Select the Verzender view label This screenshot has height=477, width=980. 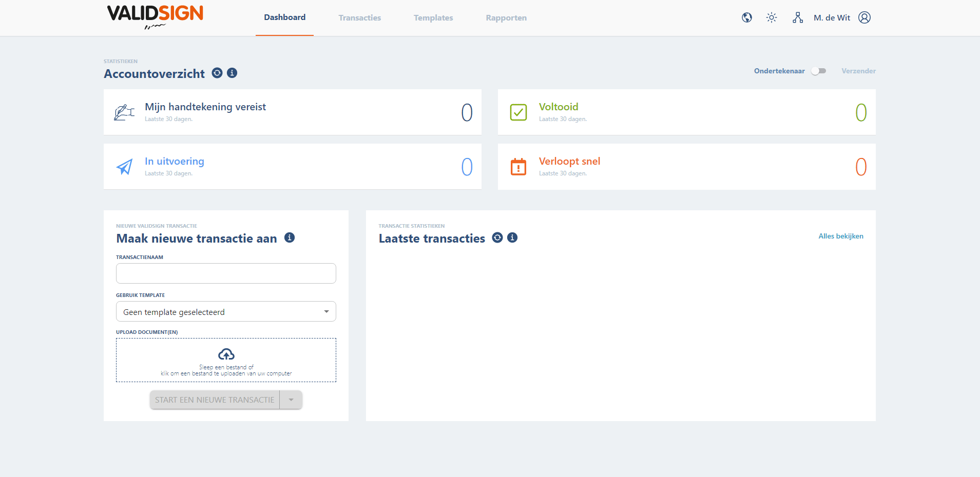(x=858, y=71)
